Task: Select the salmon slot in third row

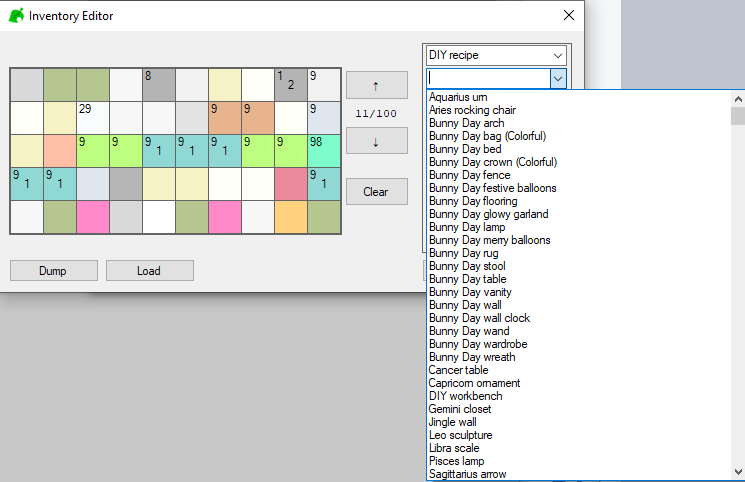Action: click(x=60, y=151)
